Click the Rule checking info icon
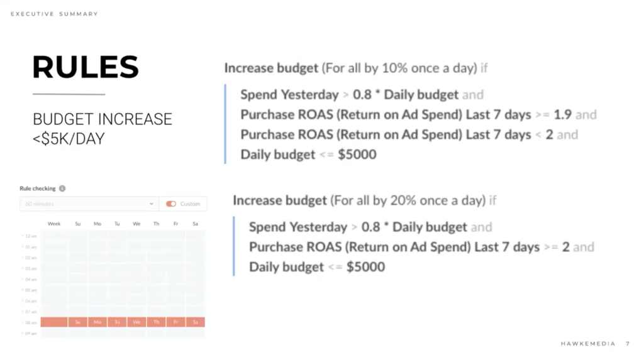Viewport: 644px width, 360px height. 62,188
